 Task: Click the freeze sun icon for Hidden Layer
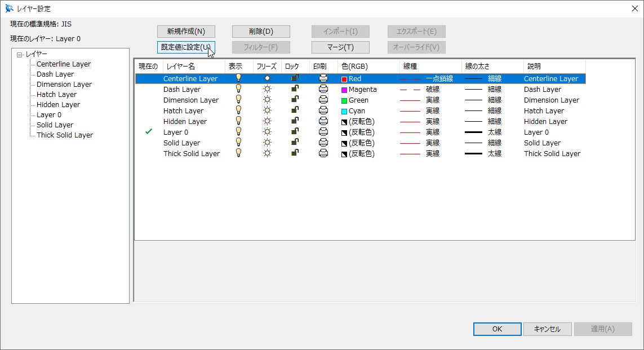tap(267, 121)
